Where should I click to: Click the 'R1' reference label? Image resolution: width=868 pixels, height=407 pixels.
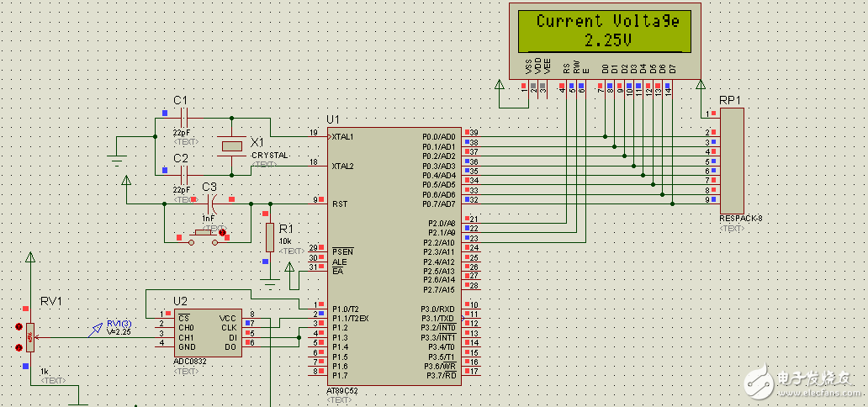tap(286, 229)
